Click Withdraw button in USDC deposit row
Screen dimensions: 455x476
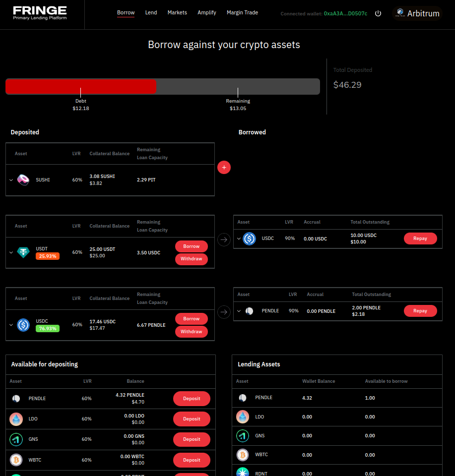(x=192, y=332)
